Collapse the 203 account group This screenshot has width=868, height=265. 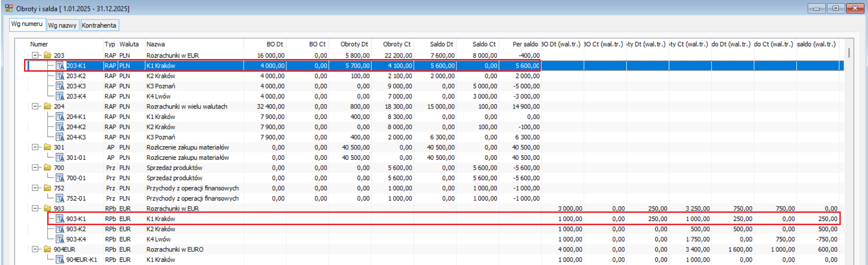35,55
